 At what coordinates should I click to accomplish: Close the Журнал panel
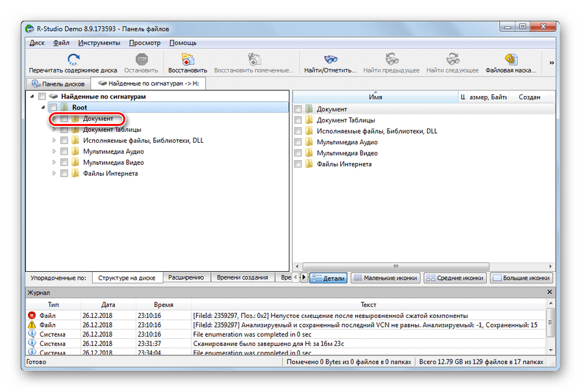[x=549, y=292]
